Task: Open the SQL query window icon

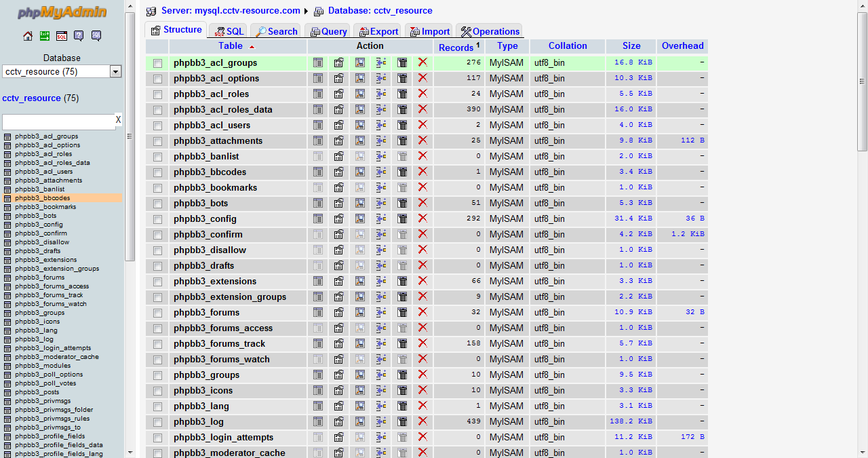Action: pyautogui.click(x=62, y=36)
